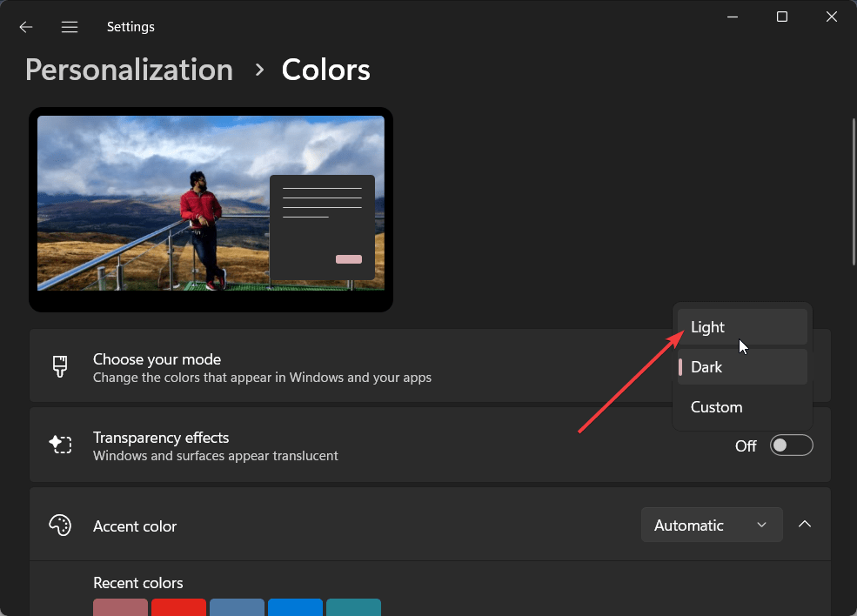Select Dark mode option
Screen dimensions: 857x616
tap(742, 367)
